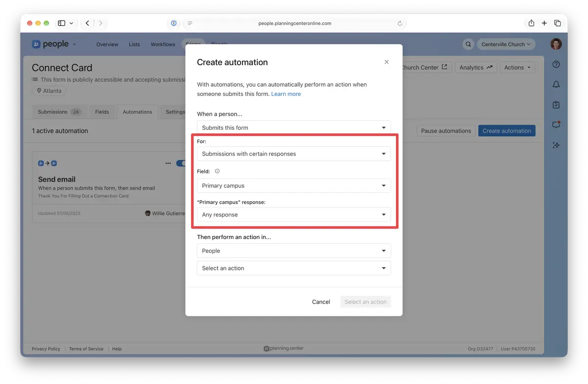The height and width of the screenshot is (384, 588).
Task: Open the Analytics button
Action: 476,68
